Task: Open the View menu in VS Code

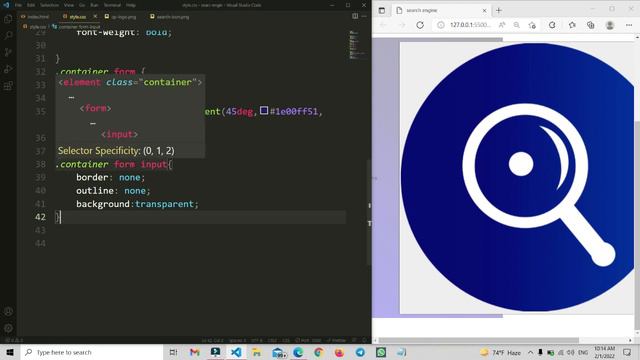Action: point(69,5)
